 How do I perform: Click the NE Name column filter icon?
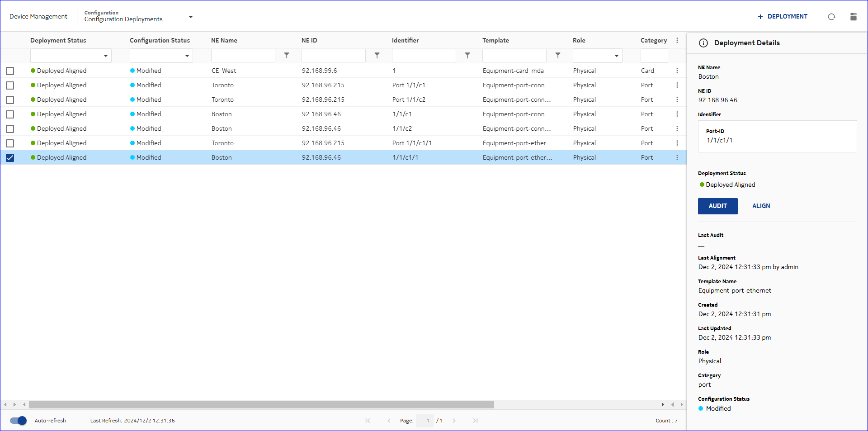287,56
